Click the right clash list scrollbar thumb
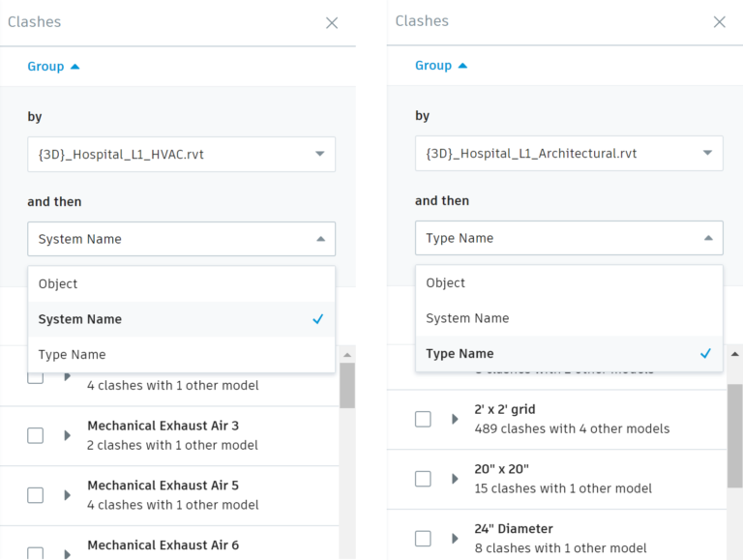This screenshot has height=560, width=743. pos(735,435)
